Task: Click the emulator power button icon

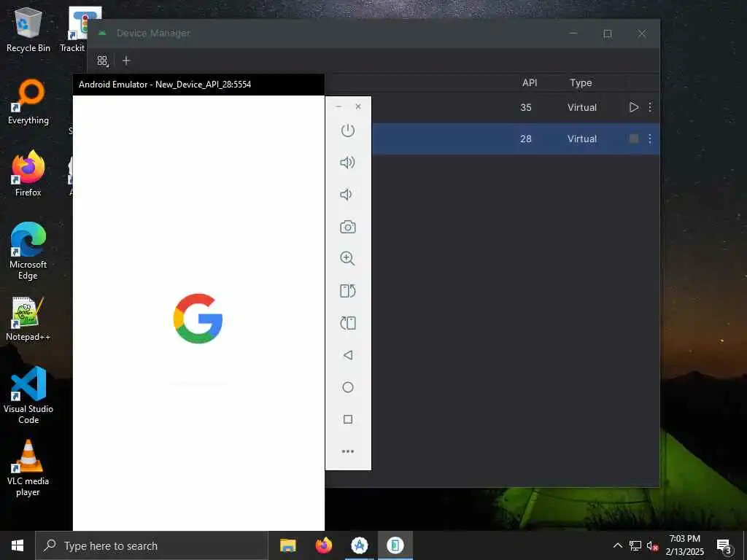Action: click(x=348, y=131)
